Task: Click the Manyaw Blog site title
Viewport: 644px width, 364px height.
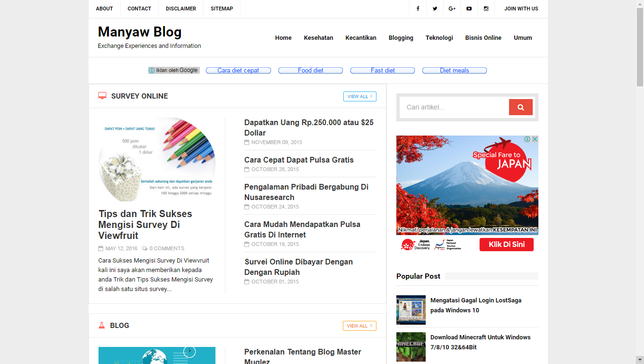Action: tap(140, 32)
